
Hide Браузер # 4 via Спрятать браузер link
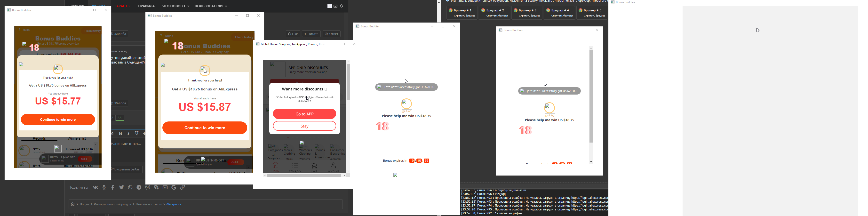[x=562, y=16]
